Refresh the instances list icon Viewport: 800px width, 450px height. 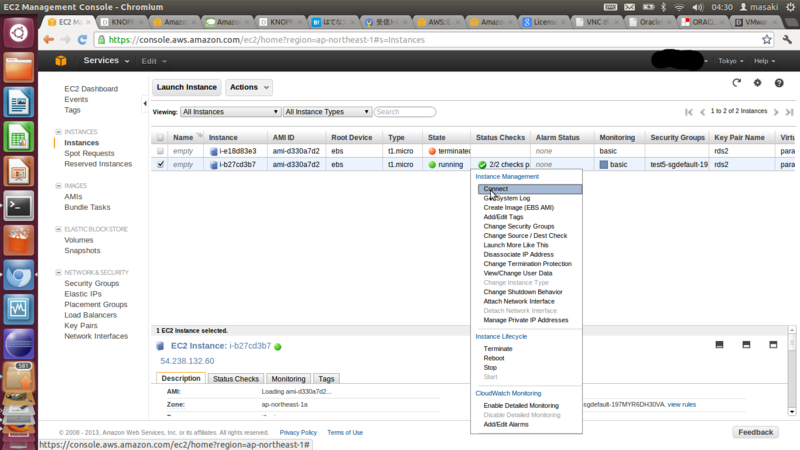pos(736,83)
